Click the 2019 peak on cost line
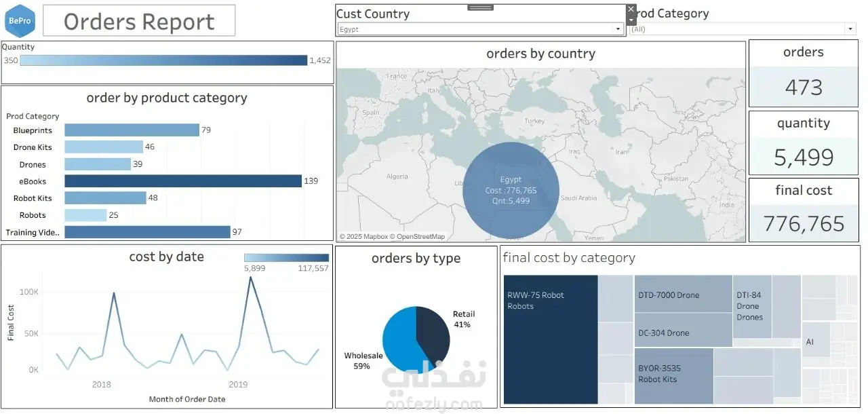This screenshot has height=414, width=868. point(251,277)
